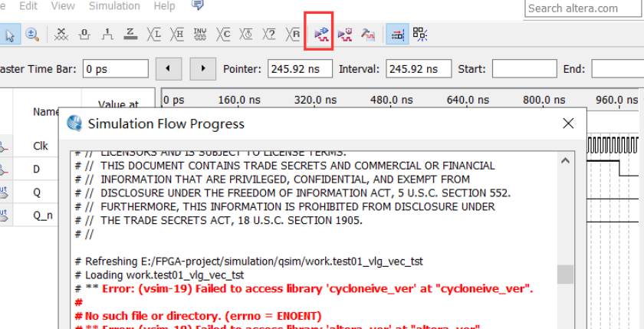Click the End time field
The image size is (644, 329).
(x=618, y=69)
